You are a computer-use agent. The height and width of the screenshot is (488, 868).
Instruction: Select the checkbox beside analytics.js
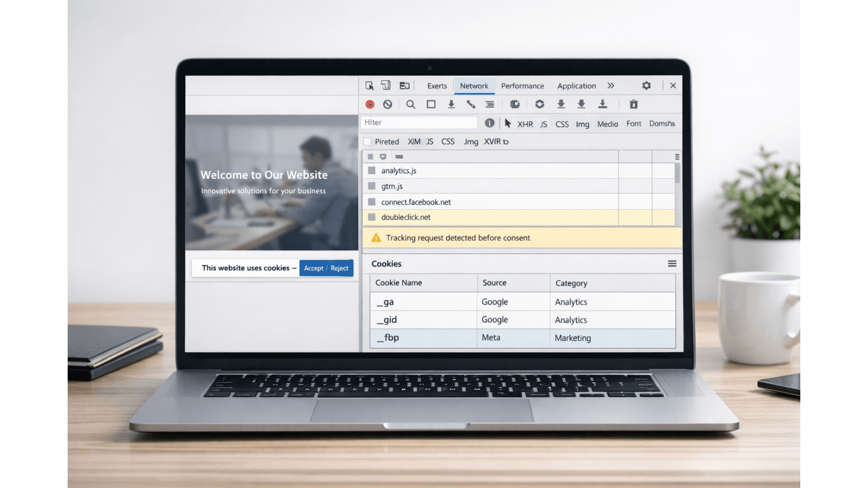point(371,170)
